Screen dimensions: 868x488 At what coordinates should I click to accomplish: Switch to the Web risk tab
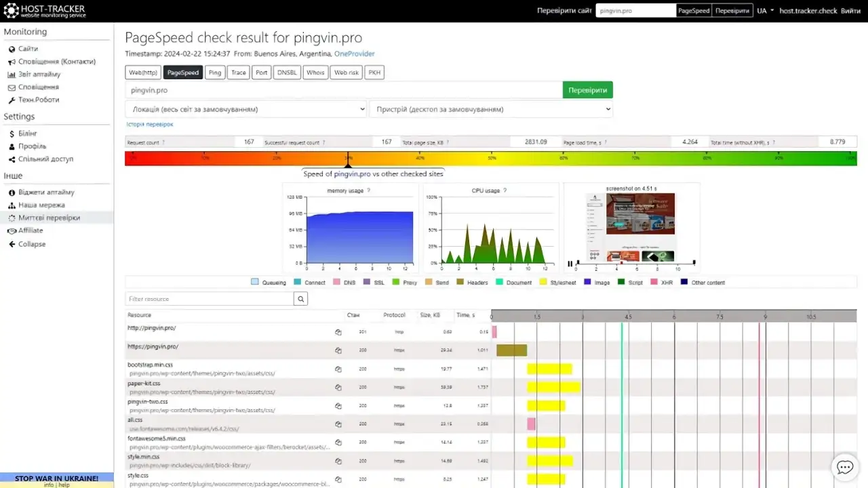point(347,73)
